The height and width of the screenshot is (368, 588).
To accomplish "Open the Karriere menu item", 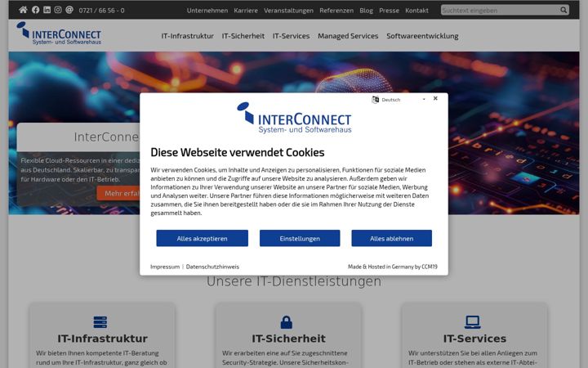I will (246, 11).
